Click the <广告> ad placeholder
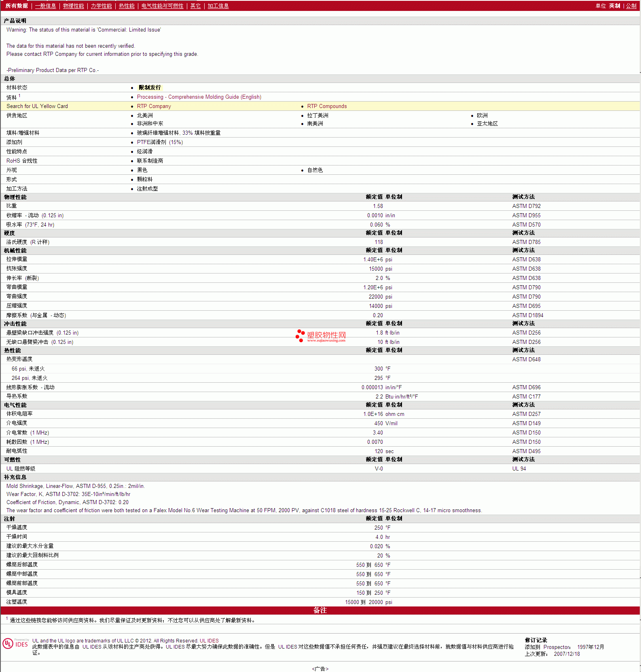Image resolution: width=641 pixels, height=672 pixels. (320, 669)
